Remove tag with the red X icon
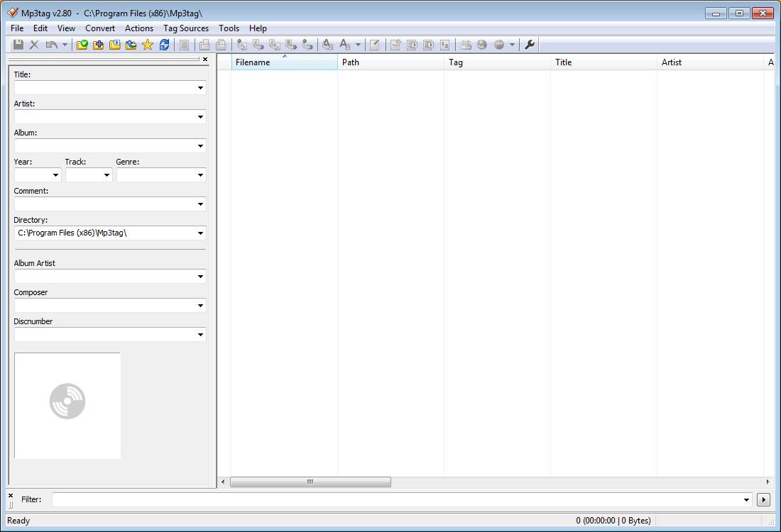This screenshot has height=532, width=781. 34,44
